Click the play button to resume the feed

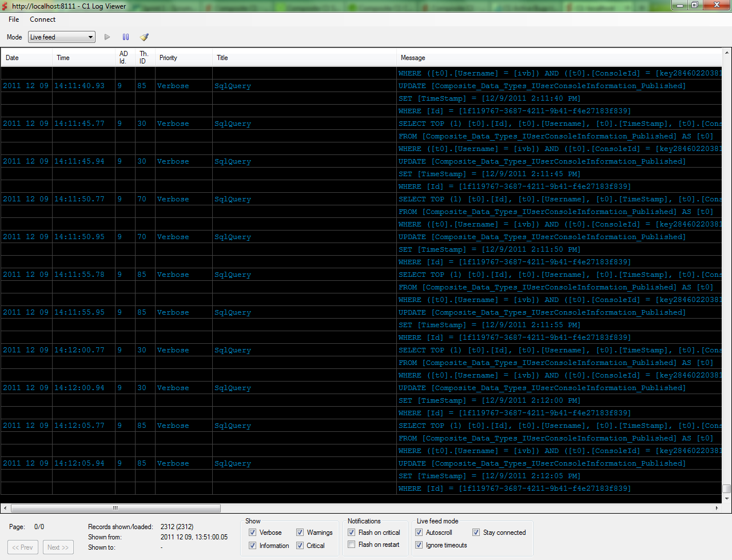tap(107, 37)
